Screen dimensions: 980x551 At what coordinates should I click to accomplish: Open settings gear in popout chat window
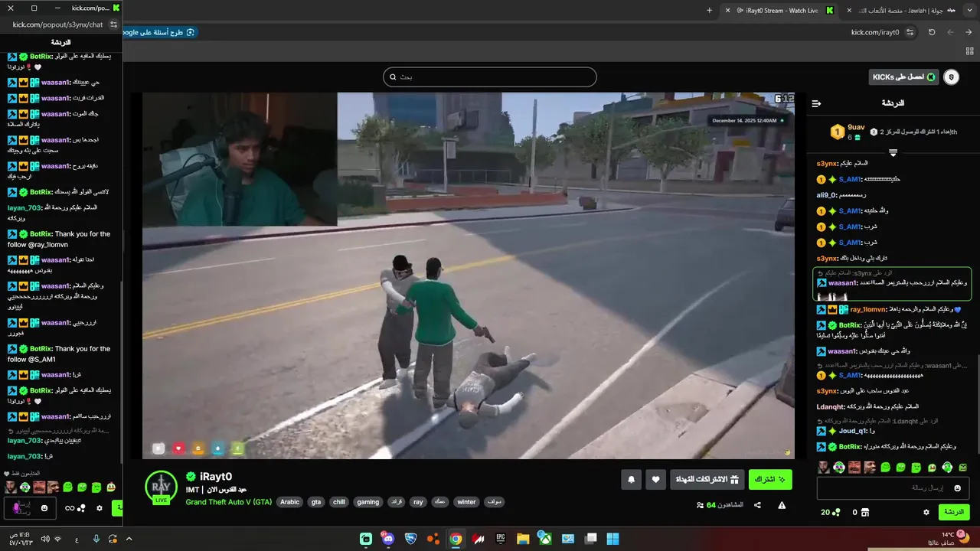click(100, 507)
